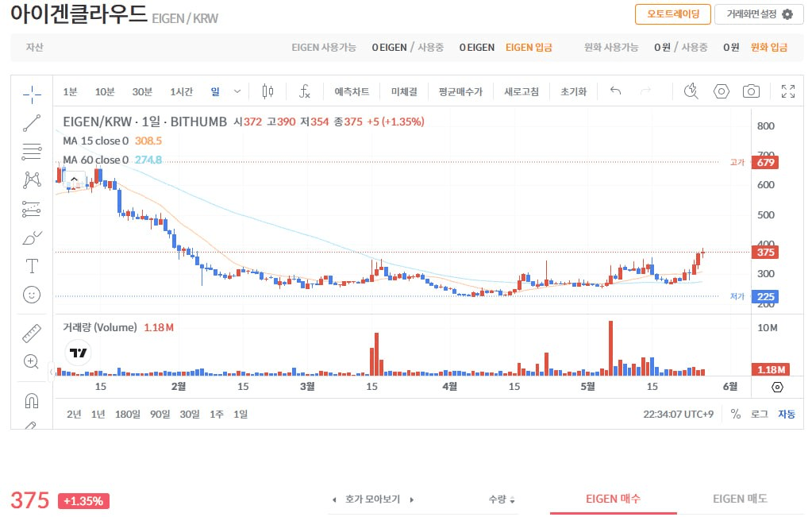Select the ruler measure tool
Image resolution: width=812 pixels, height=517 pixels.
point(32,333)
